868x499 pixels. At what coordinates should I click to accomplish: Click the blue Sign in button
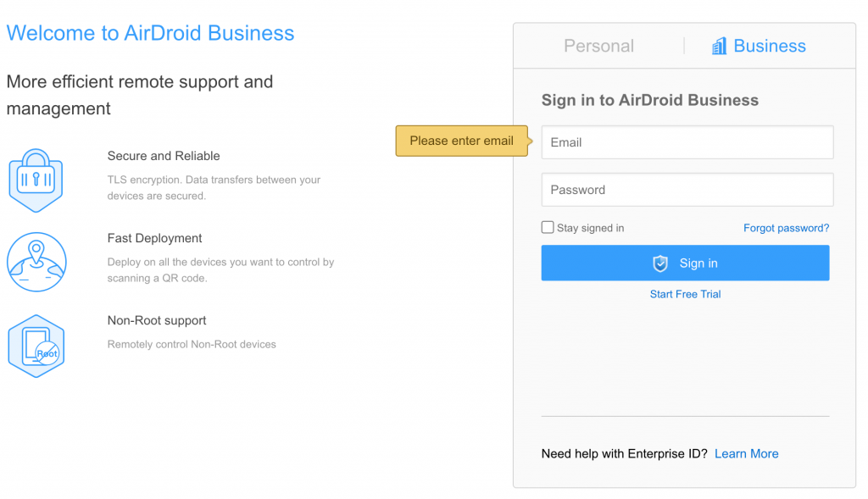pyautogui.click(x=685, y=263)
